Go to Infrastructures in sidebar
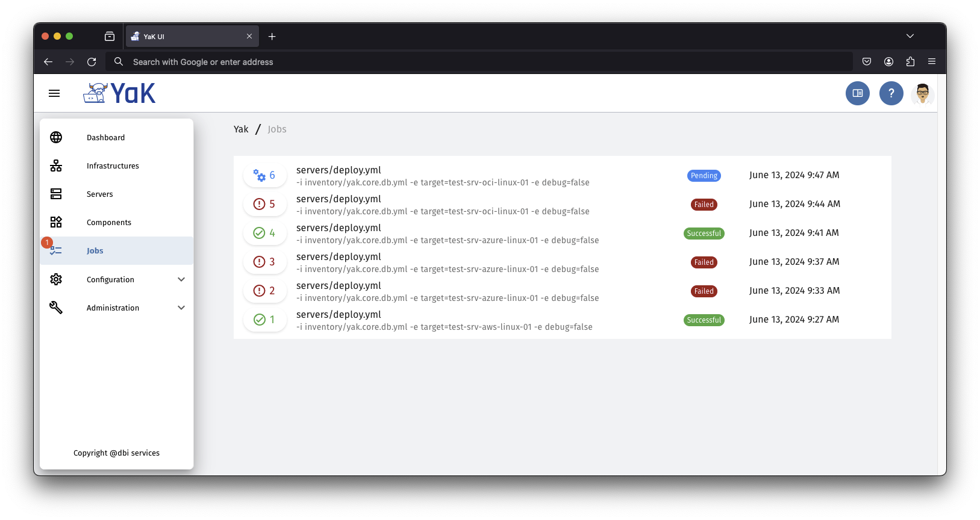This screenshot has width=980, height=520. tap(113, 166)
